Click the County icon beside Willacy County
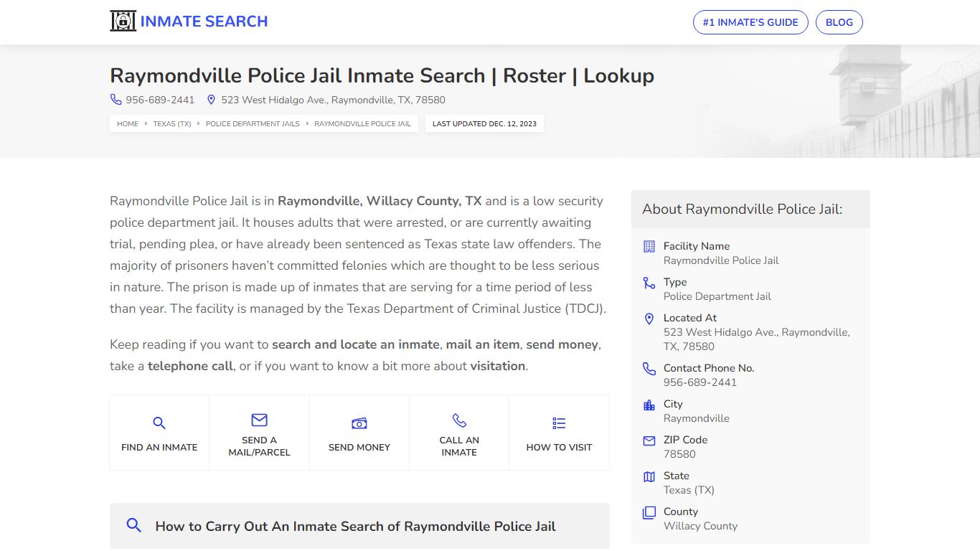The width and height of the screenshot is (980, 551). coord(649,512)
